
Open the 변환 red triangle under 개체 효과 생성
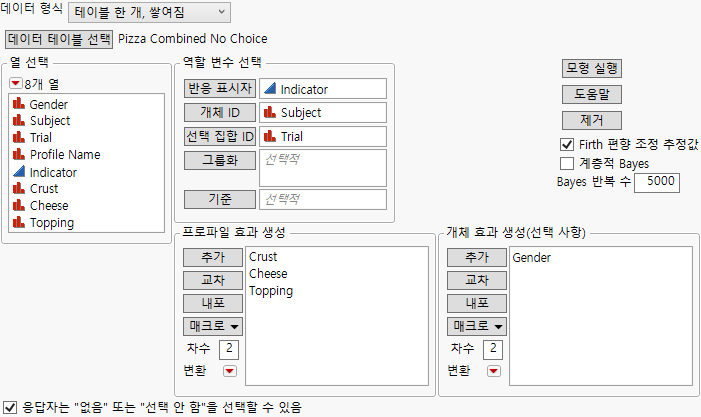coord(493,371)
